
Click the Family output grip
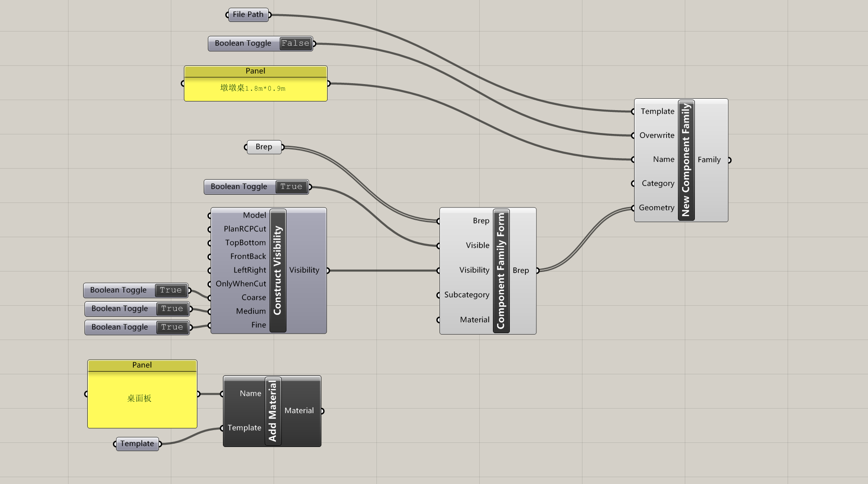pyautogui.click(x=729, y=160)
